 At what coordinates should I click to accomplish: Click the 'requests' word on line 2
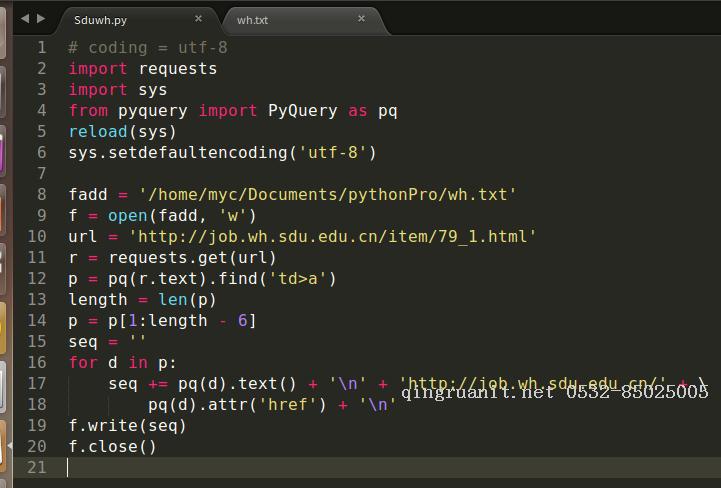pos(177,69)
